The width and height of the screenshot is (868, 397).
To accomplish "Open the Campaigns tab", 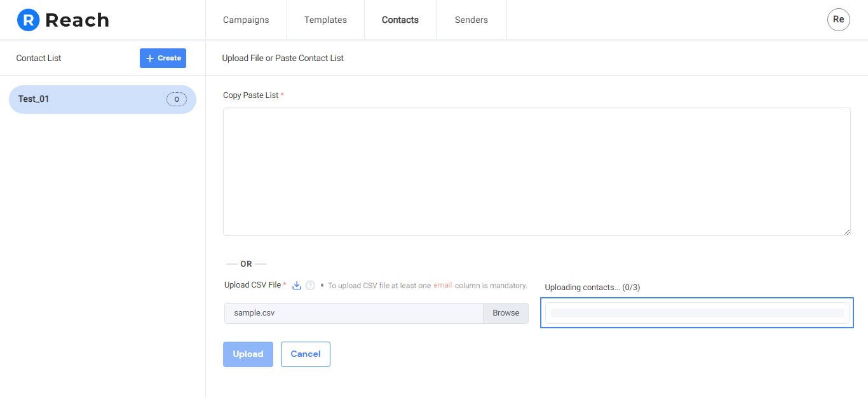I will coord(246,20).
